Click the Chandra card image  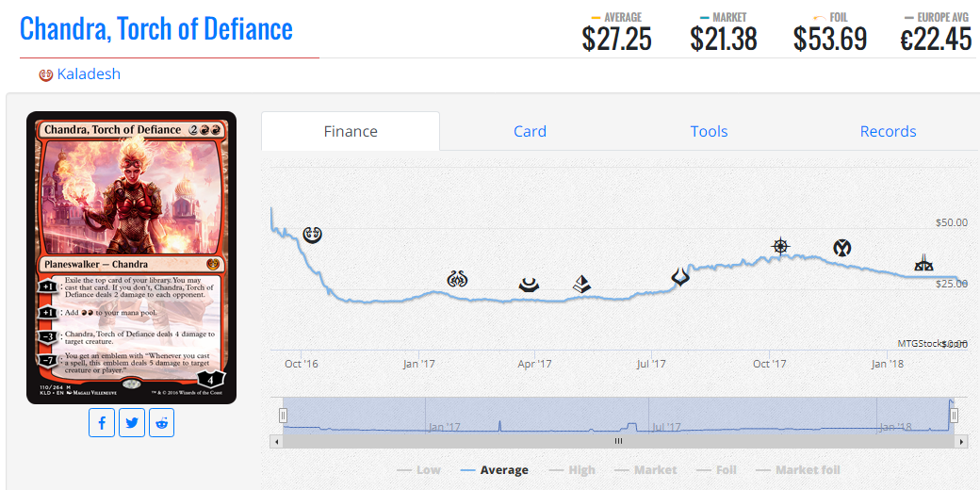click(131, 257)
